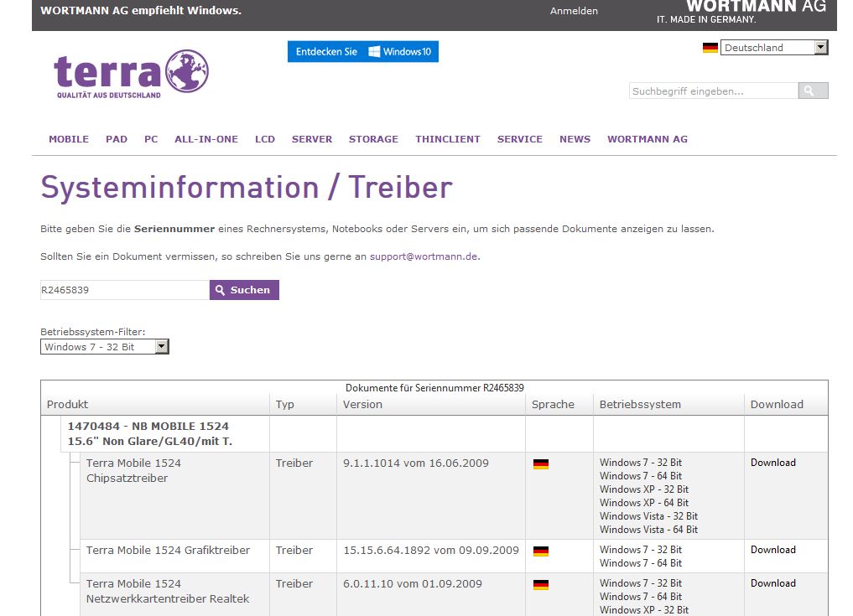The image size is (853, 616).
Task: Open the MOBILE menu
Action: 69,139
